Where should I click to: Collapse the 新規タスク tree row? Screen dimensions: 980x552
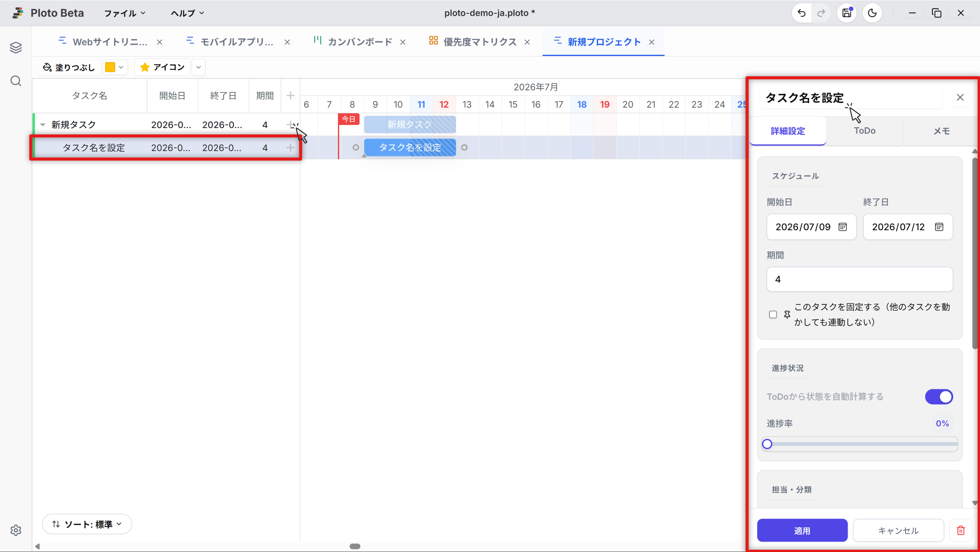(x=43, y=124)
